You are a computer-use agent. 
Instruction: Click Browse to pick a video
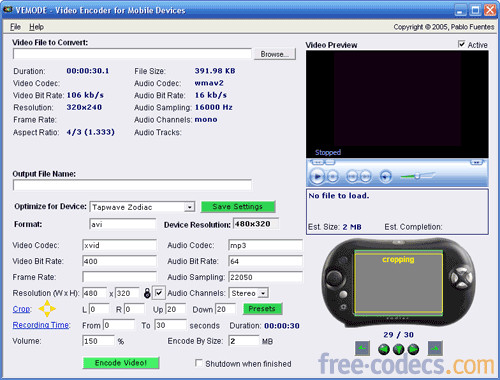[x=275, y=54]
